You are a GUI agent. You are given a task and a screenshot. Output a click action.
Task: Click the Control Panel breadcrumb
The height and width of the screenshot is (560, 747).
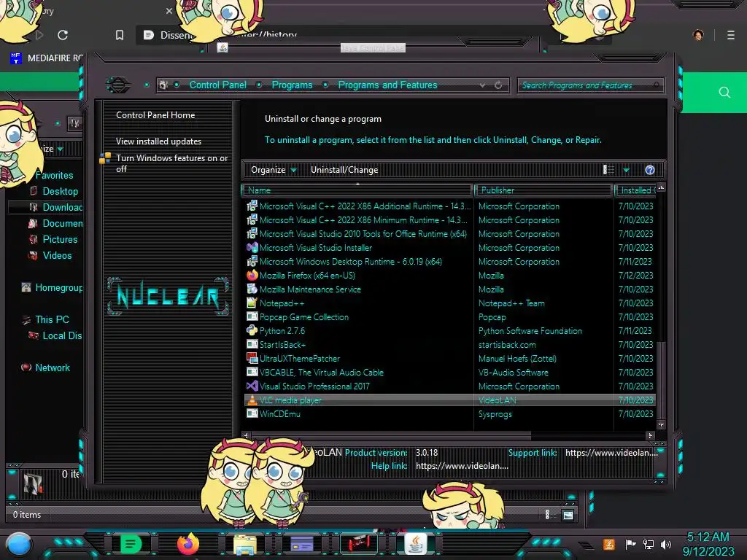click(x=217, y=85)
